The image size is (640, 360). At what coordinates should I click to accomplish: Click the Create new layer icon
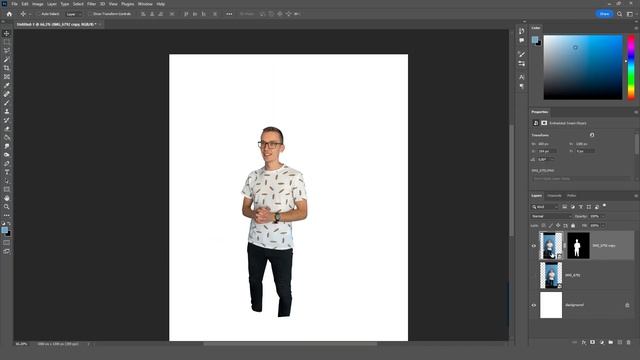click(620, 342)
